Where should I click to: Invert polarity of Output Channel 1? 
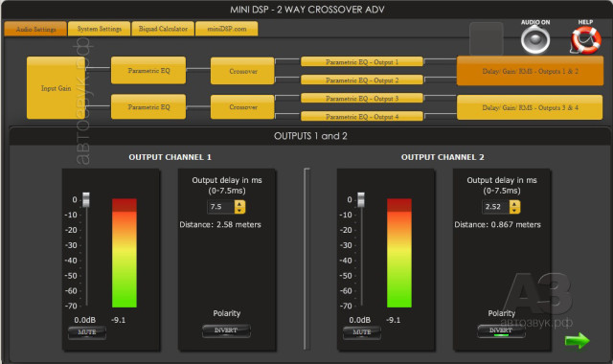(x=226, y=330)
